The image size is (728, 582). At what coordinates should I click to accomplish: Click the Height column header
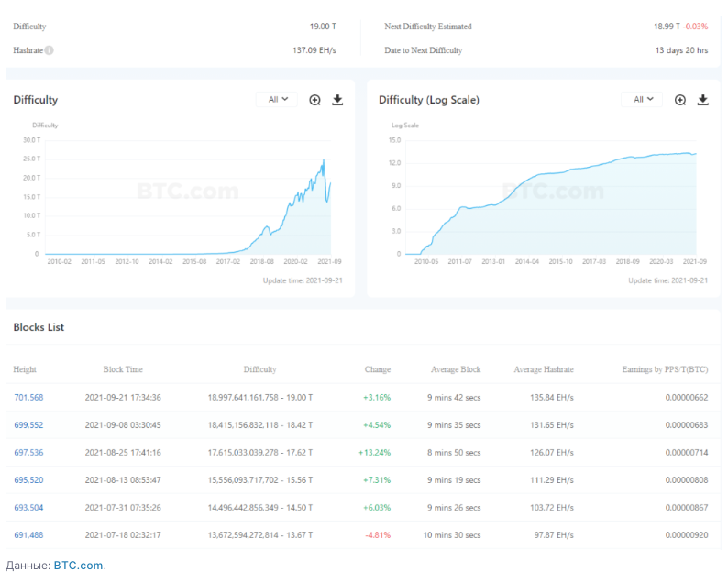coord(25,369)
